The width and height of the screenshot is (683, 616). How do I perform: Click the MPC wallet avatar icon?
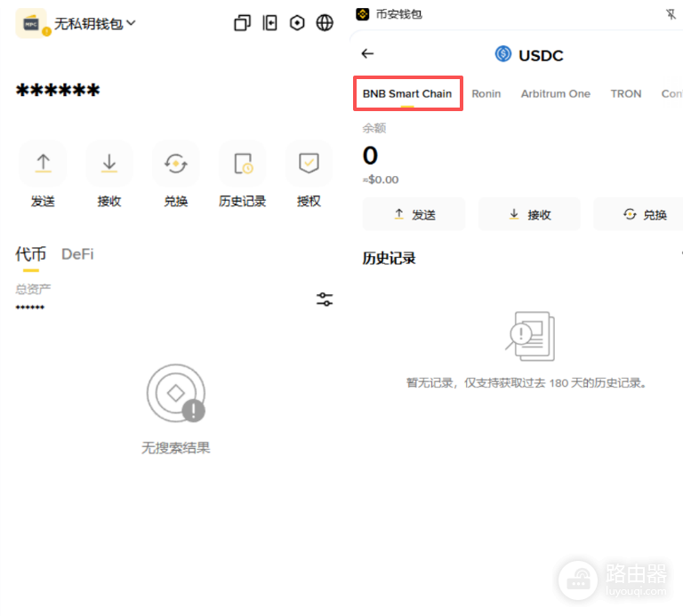32,23
